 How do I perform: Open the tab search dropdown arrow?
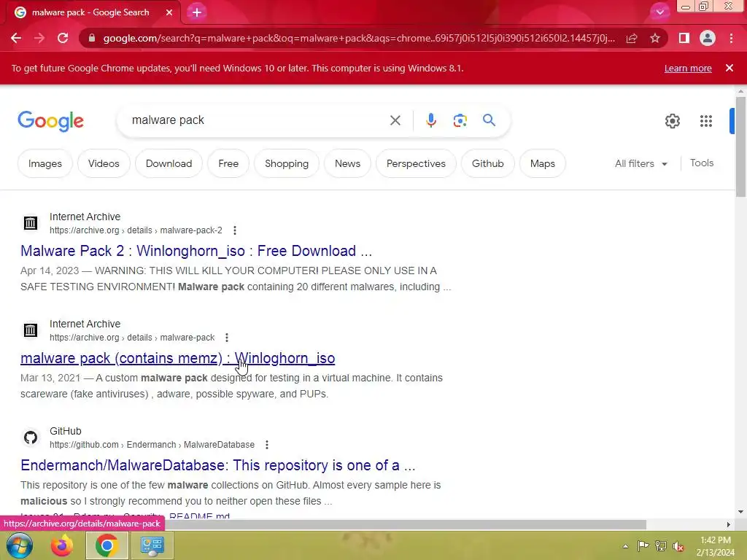click(659, 12)
